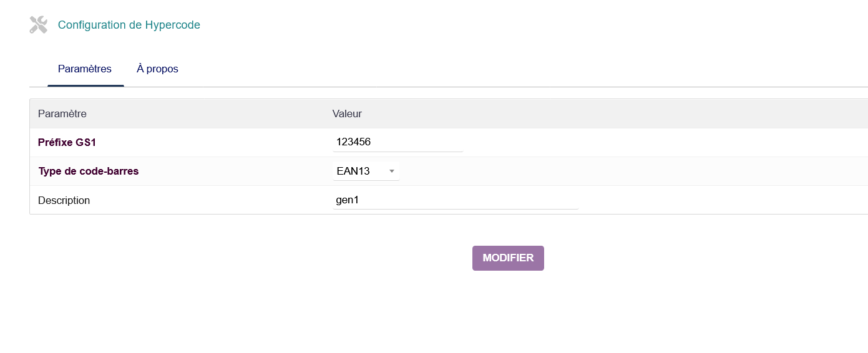
Task: Open the À propos tab
Action: (x=157, y=69)
